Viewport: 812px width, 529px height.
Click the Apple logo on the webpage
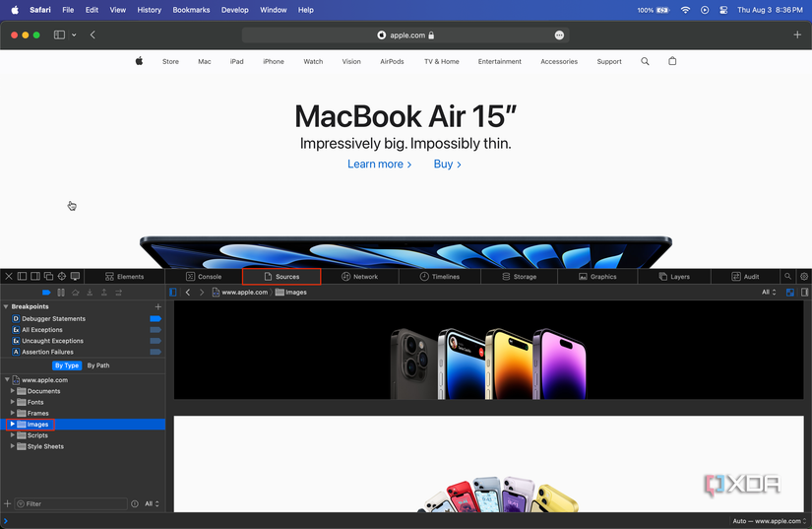click(x=139, y=61)
